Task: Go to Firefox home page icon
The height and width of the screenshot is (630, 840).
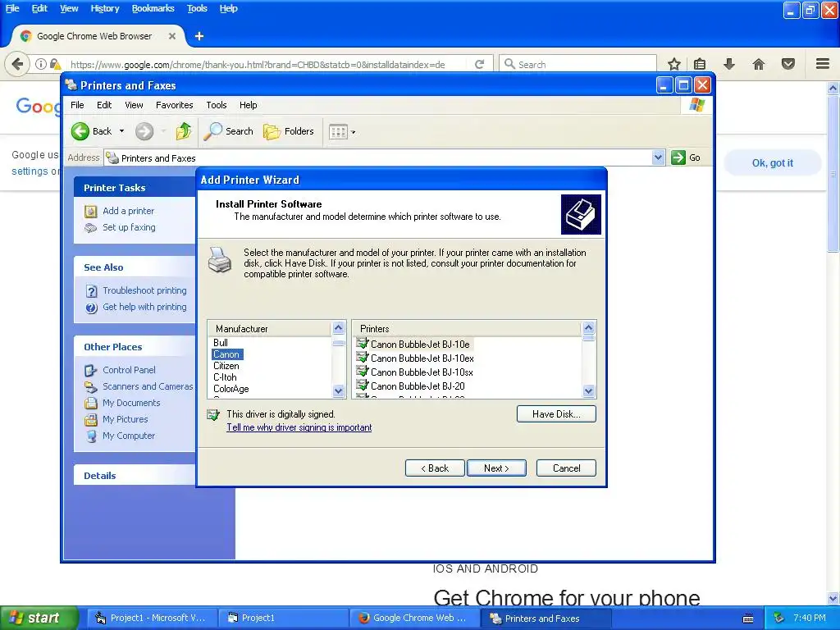Action: click(x=759, y=64)
